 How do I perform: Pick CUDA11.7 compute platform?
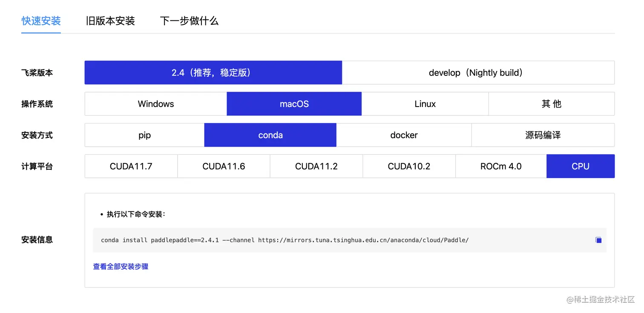pos(131,166)
